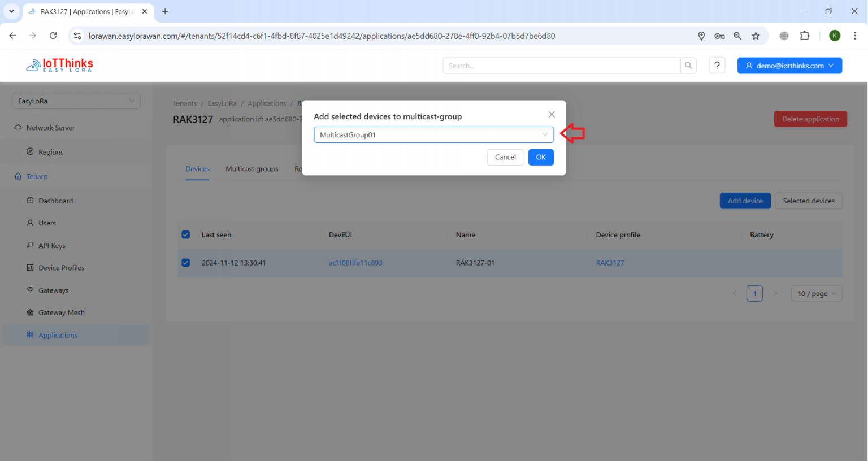Open the Tenant Dashboard
This screenshot has height=461, width=868.
[55, 201]
